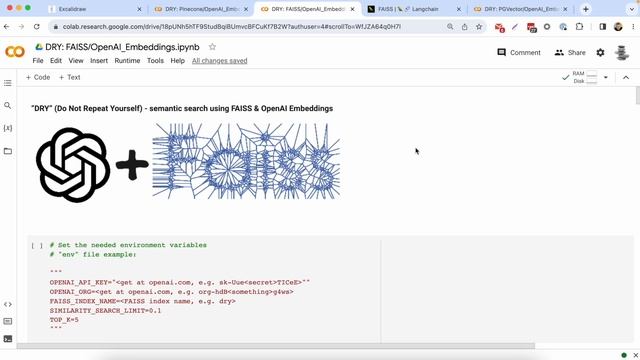Open the tab search dropdown chevron
Viewport: 640px width, 360px height.
click(631, 9)
